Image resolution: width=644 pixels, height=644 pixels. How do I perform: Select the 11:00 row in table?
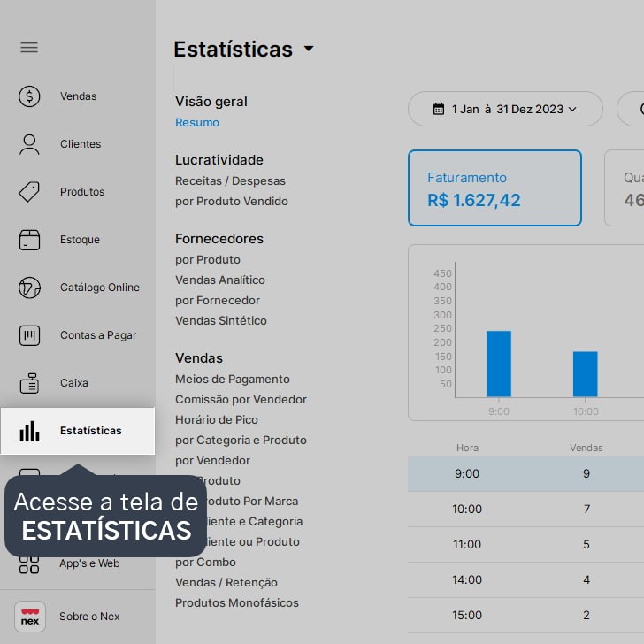point(525,545)
